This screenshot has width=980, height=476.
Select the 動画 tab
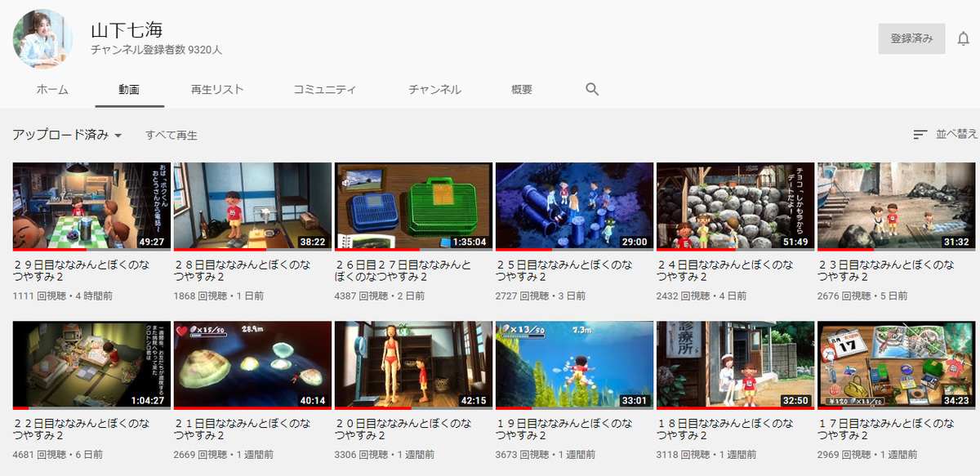click(129, 90)
